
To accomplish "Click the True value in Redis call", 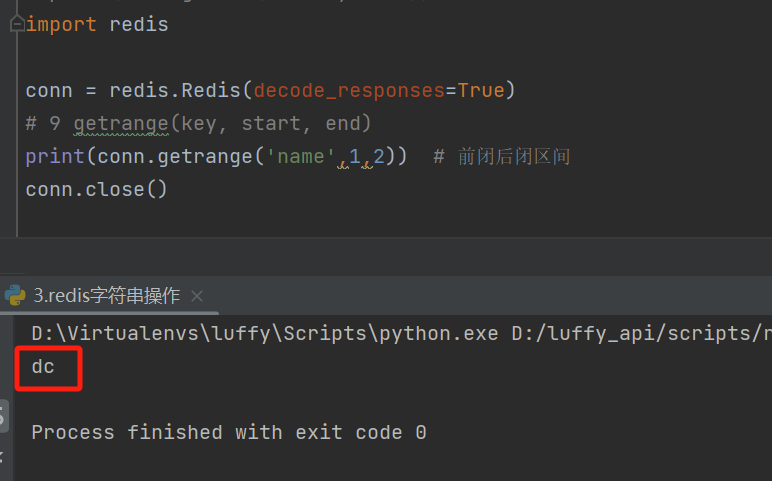I will point(481,90).
